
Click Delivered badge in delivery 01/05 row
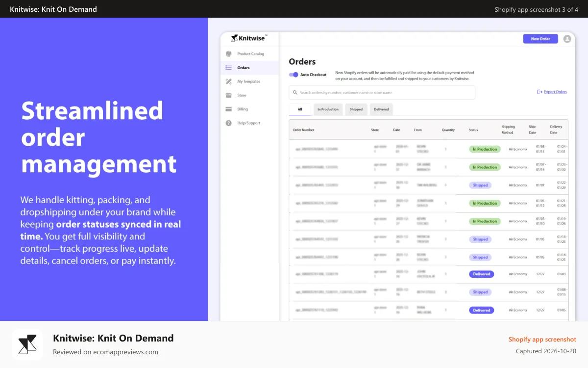481,310
